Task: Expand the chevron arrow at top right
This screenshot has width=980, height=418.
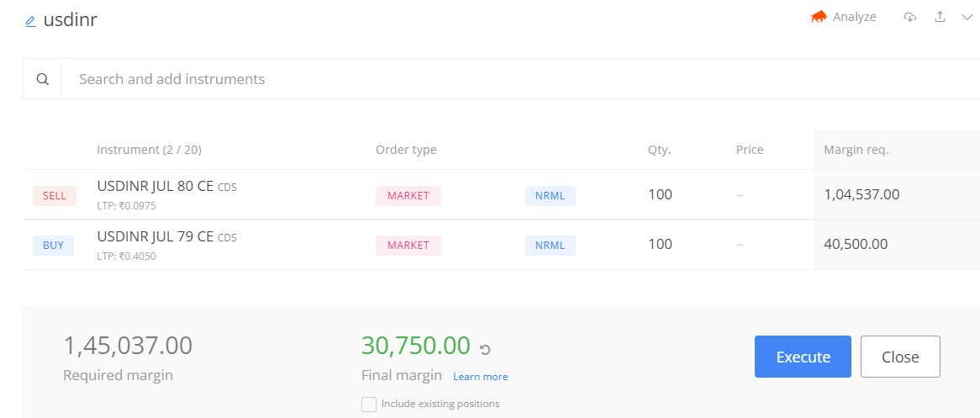Action: 967,18
